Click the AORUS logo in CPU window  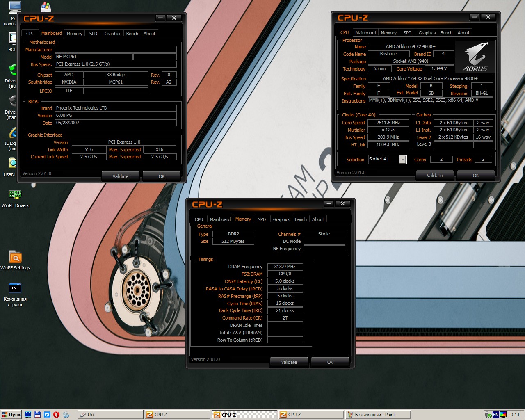475,57
